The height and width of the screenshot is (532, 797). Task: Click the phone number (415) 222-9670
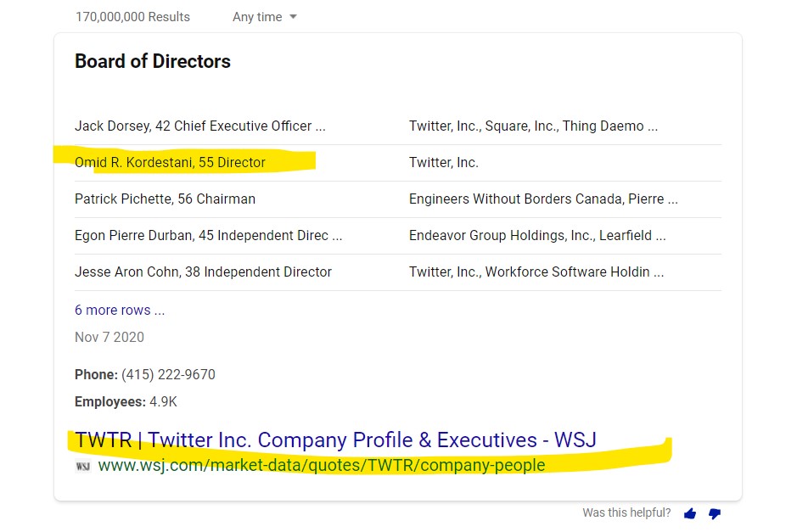click(168, 374)
